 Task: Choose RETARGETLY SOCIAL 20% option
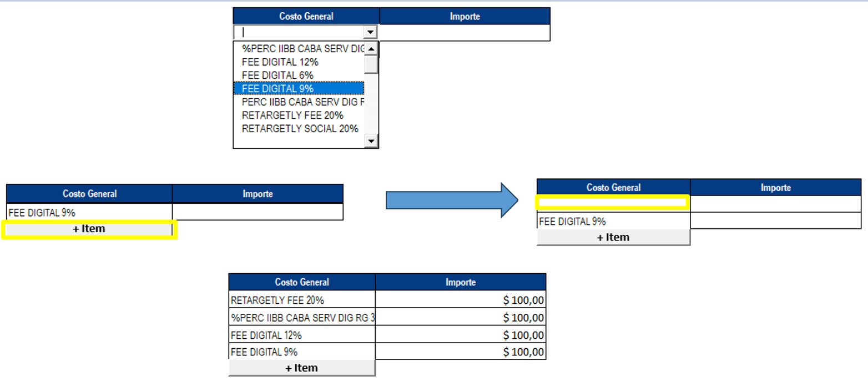[299, 129]
